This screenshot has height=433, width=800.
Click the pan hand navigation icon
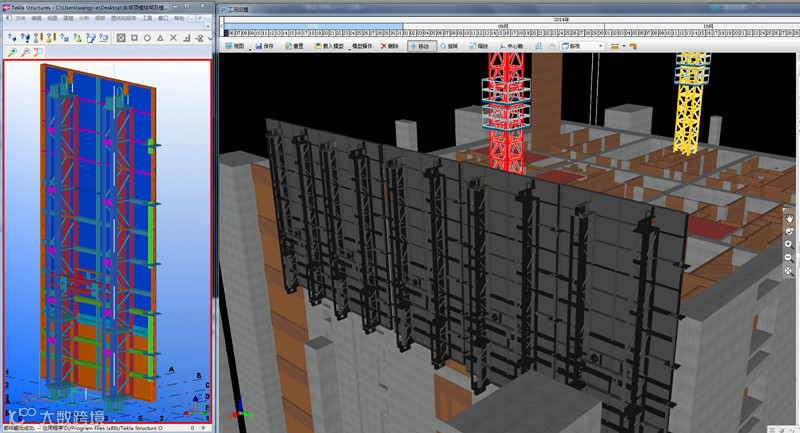(x=789, y=218)
